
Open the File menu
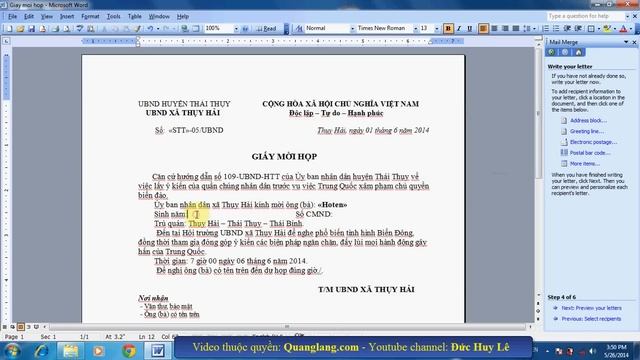pos(12,16)
